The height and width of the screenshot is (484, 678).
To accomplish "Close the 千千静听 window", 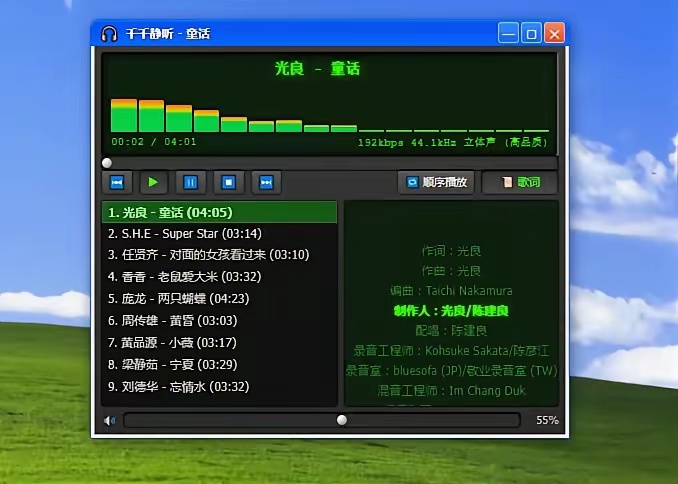I will pyautogui.click(x=554, y=33).
